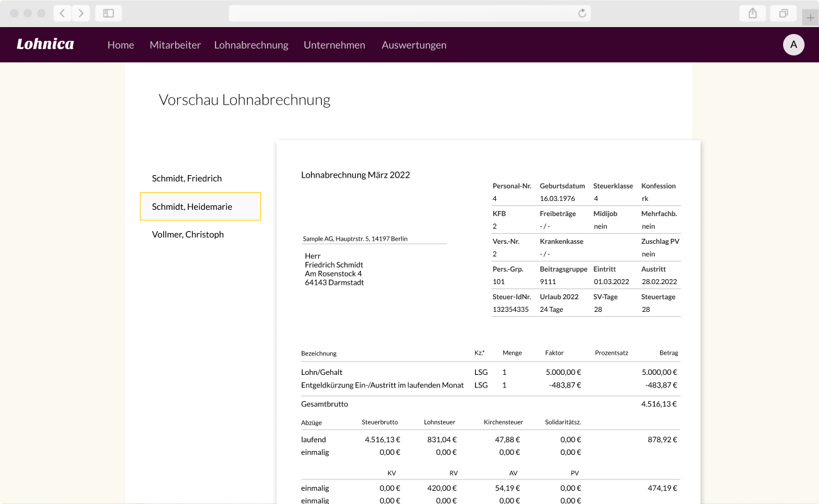Select employee Schmidt, Heidemarie
The image size is (819, 504).
[x=200, y=206]
